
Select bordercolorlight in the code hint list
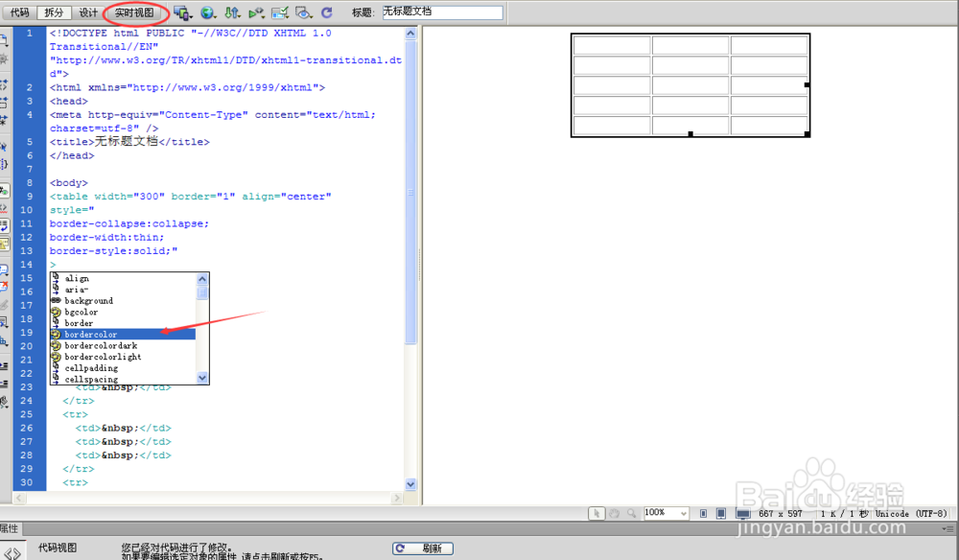[x=123, y=357]
